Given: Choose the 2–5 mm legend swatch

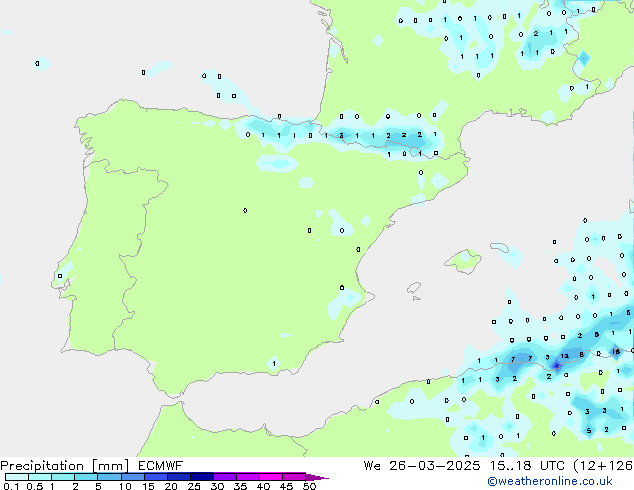Looking at the screenshot, I should (86, 477).
